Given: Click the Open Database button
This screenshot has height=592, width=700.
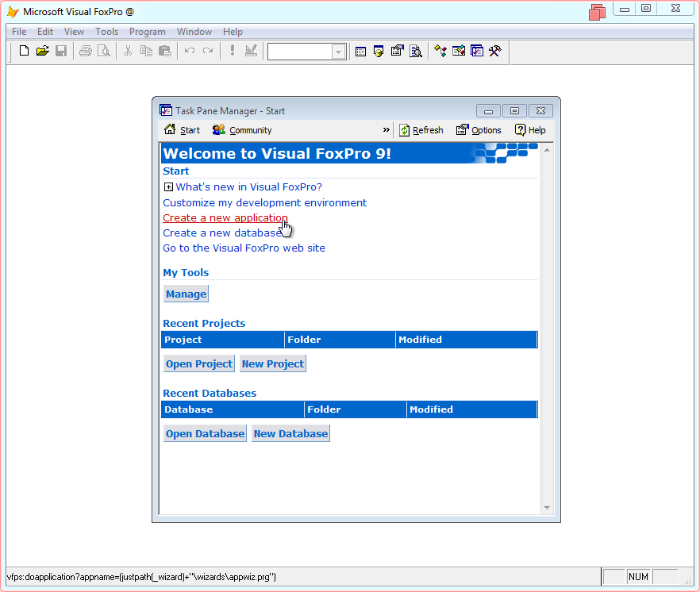Looking at the screenshot, I should coord(205,434).
